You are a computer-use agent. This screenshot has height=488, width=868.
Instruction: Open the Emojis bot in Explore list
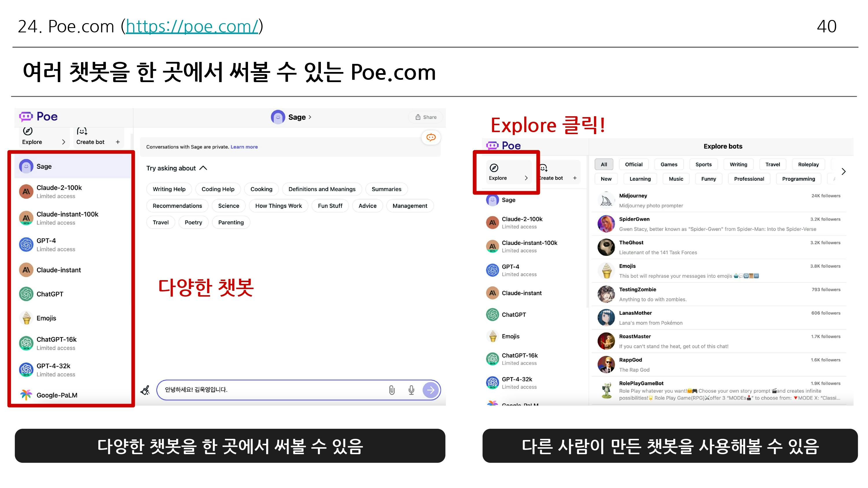[x=719, y=271]
